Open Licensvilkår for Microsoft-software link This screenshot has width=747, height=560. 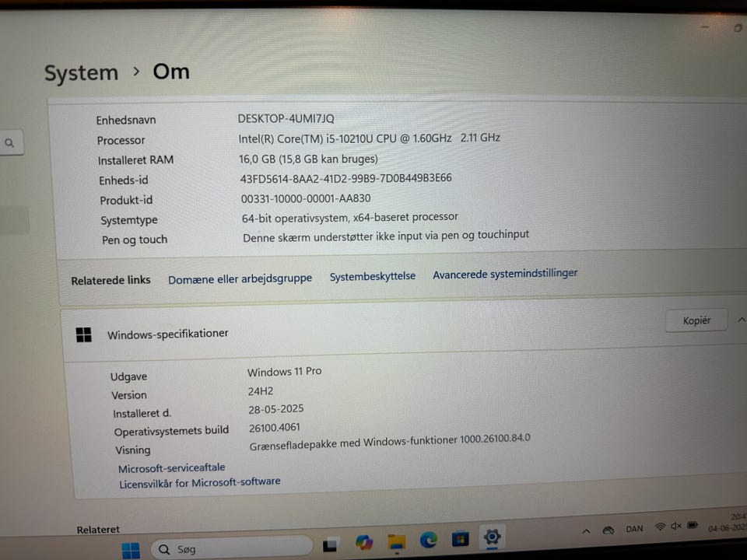coord(200,483)
